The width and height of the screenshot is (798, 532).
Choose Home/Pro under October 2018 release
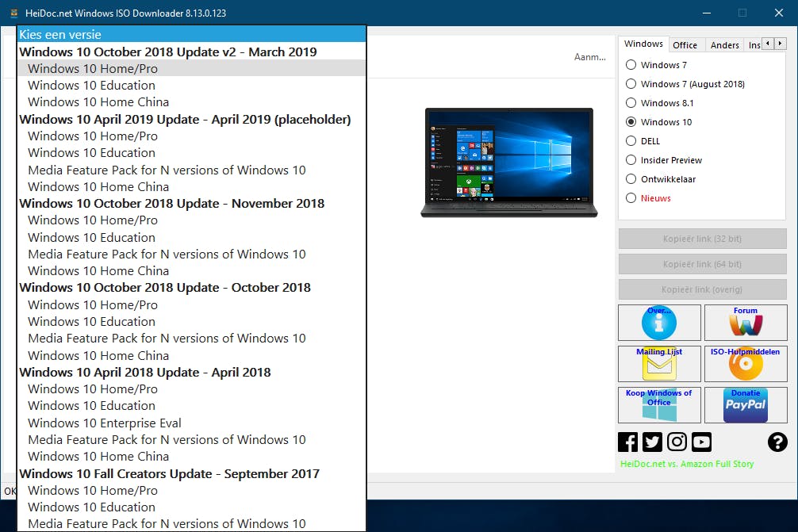[x=191, y=304]
